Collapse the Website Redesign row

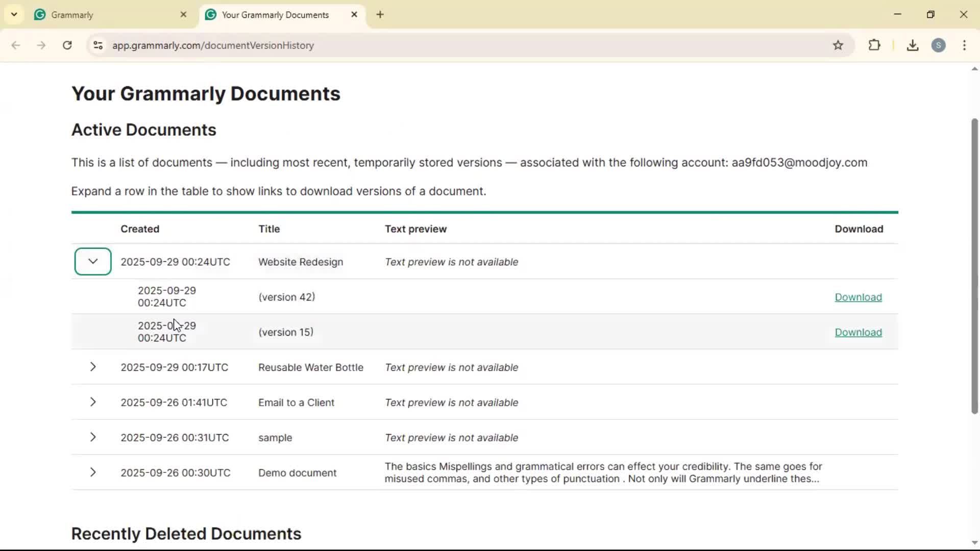[x=93, y=261]
